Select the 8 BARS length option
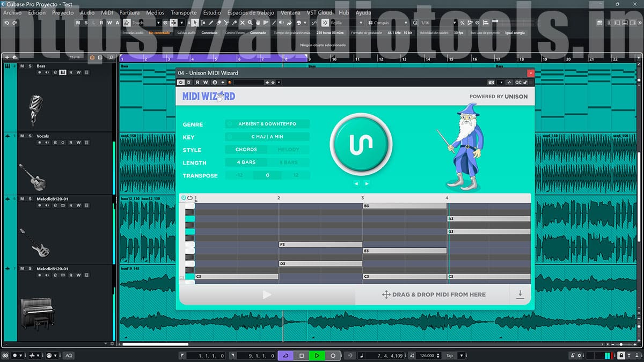644x362 pixels. [x=289, y=162]
